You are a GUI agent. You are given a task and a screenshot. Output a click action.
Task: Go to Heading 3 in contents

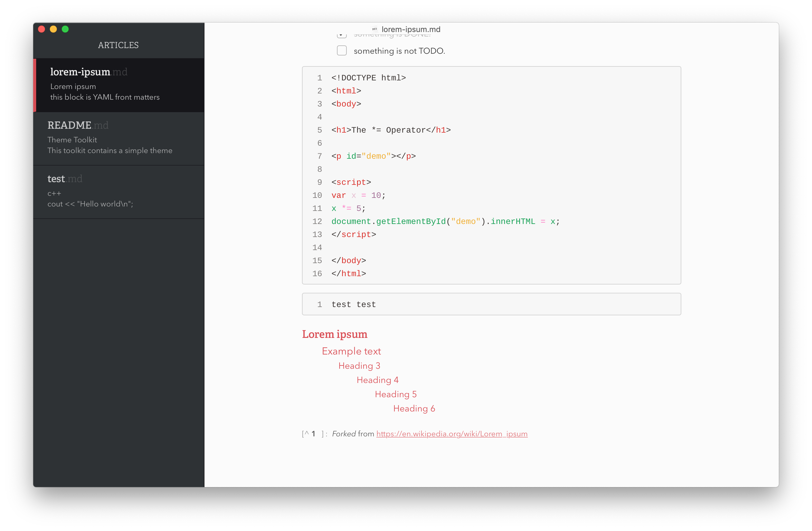pyautogui.click(x=359, y=366)
